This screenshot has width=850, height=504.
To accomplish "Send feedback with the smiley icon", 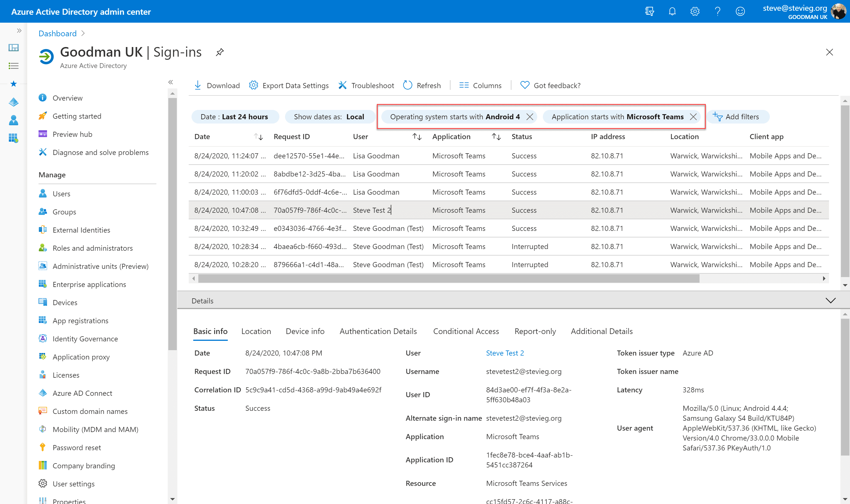I will click(740, 12).
